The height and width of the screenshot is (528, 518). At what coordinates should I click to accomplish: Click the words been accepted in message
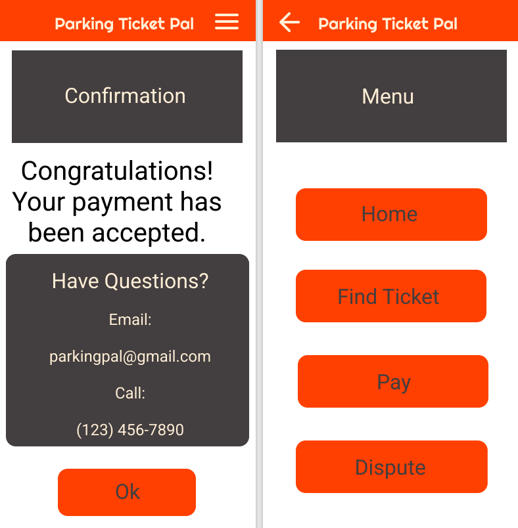click(117, 233)
